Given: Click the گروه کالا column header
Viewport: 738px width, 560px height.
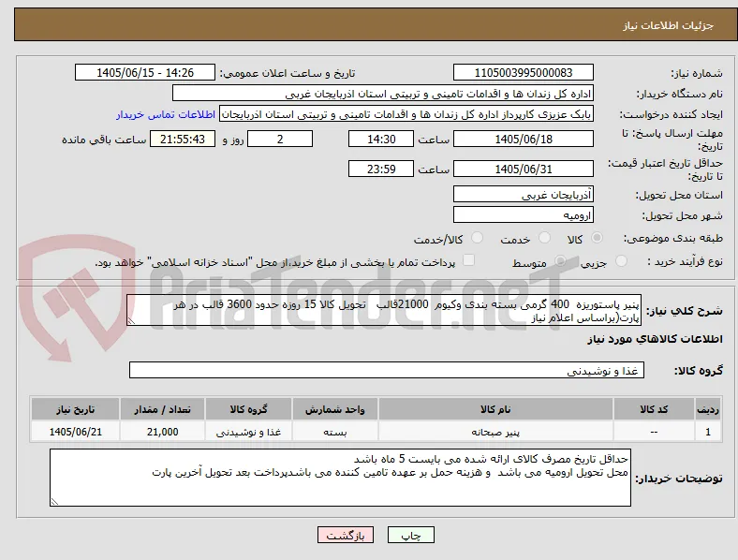Looking at the screenshot, I should click(248, 409).
